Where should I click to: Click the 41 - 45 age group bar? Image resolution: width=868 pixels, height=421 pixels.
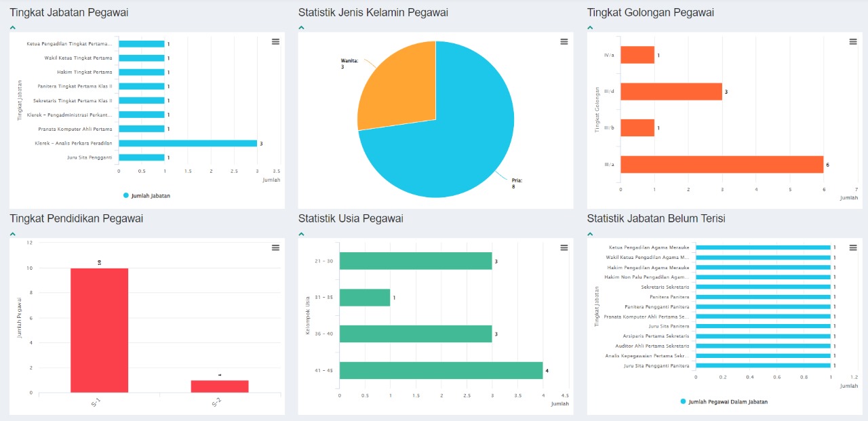441,370
